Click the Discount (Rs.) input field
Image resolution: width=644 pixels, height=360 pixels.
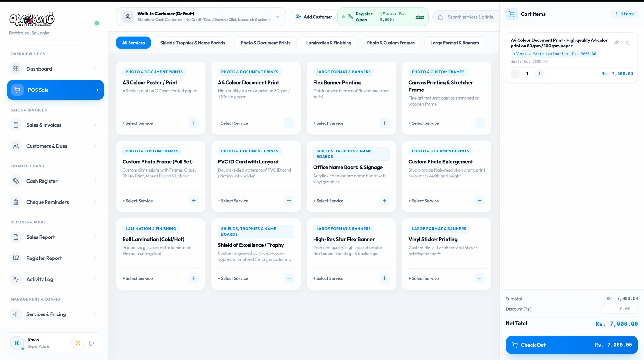pos(619,309)
